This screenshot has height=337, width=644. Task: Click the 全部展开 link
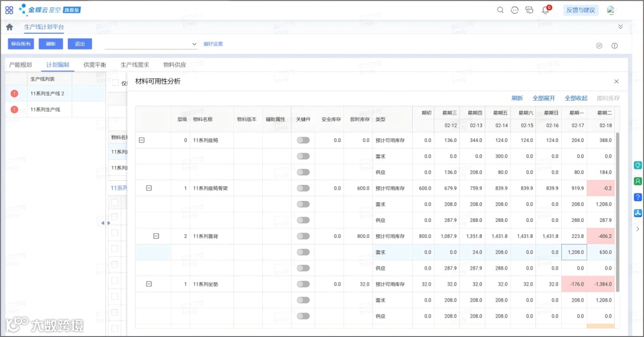(543, 98)
